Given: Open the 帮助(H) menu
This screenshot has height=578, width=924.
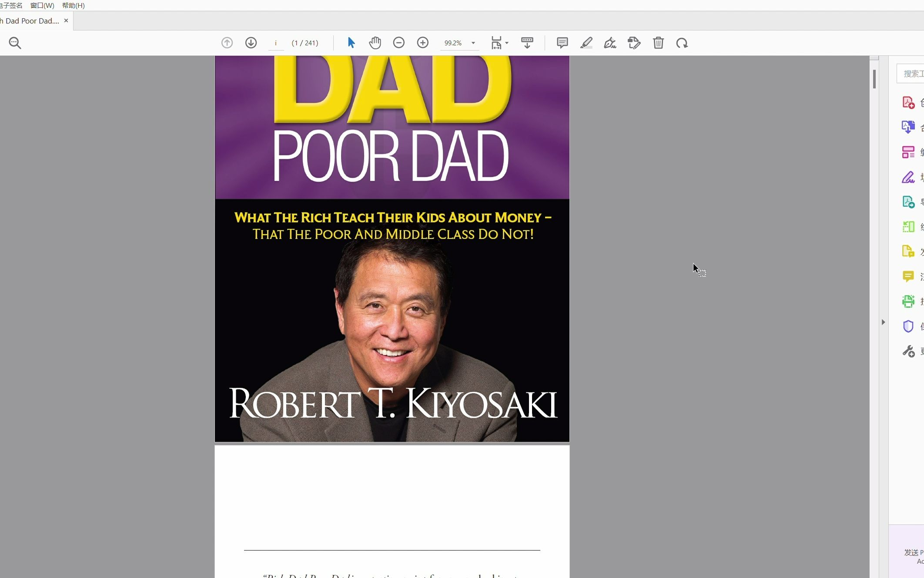Looking at the screenshot, I should [74, 5].
